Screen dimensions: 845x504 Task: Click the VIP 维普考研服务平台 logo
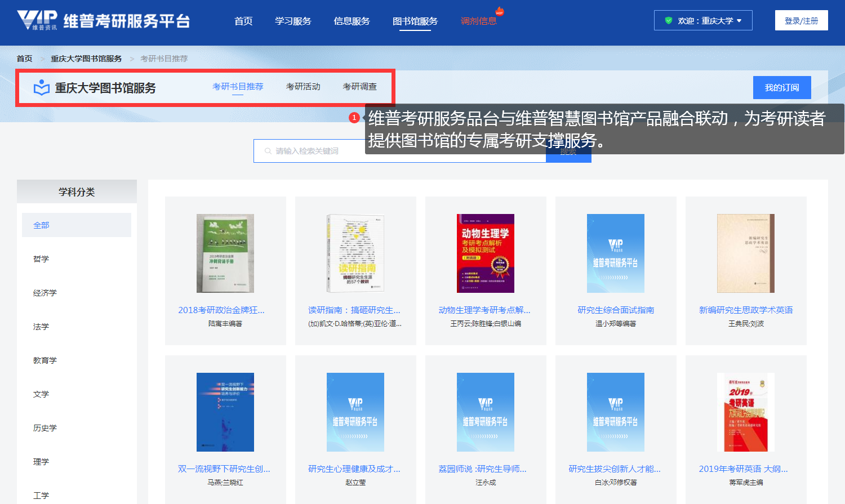click(x=103, y=21)
